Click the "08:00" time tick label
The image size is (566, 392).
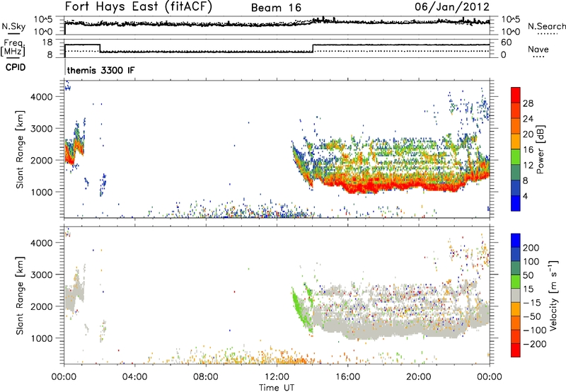[206, 377]
